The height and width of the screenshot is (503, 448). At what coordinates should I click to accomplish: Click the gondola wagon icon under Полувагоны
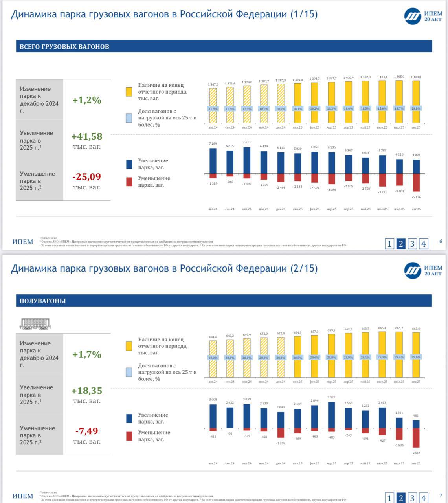pyautogui.click(x=35, y=323)
